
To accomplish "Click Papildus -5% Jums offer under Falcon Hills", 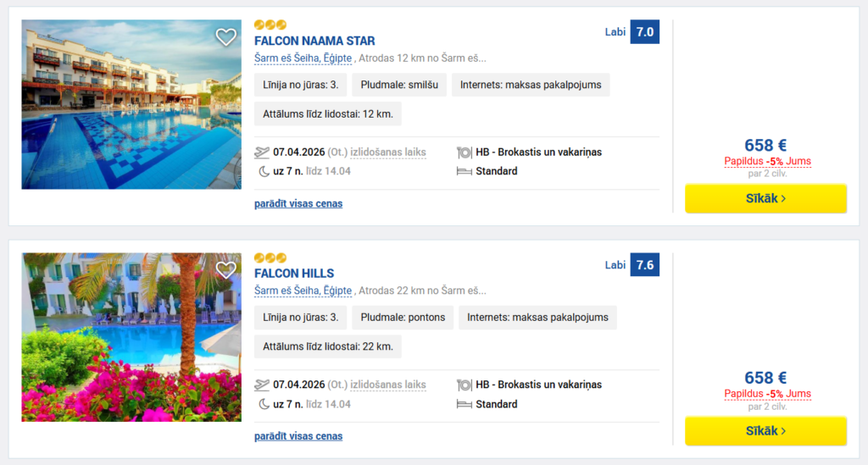I will pyautogui.click(x=767, y=394).
